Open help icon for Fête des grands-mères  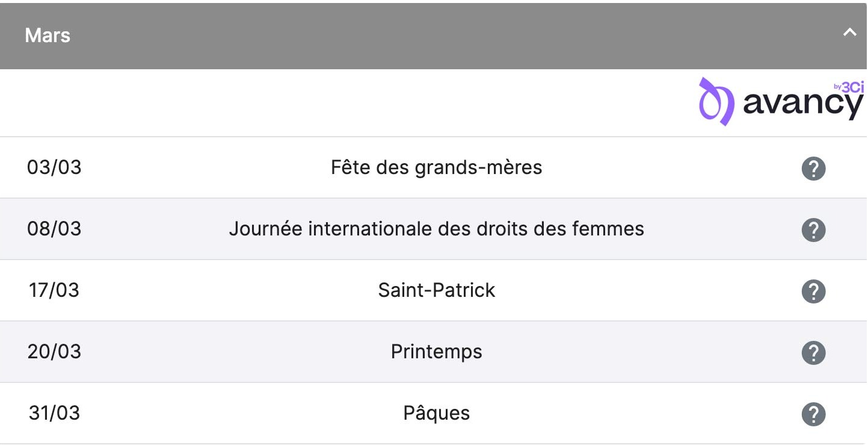(813, 169)
